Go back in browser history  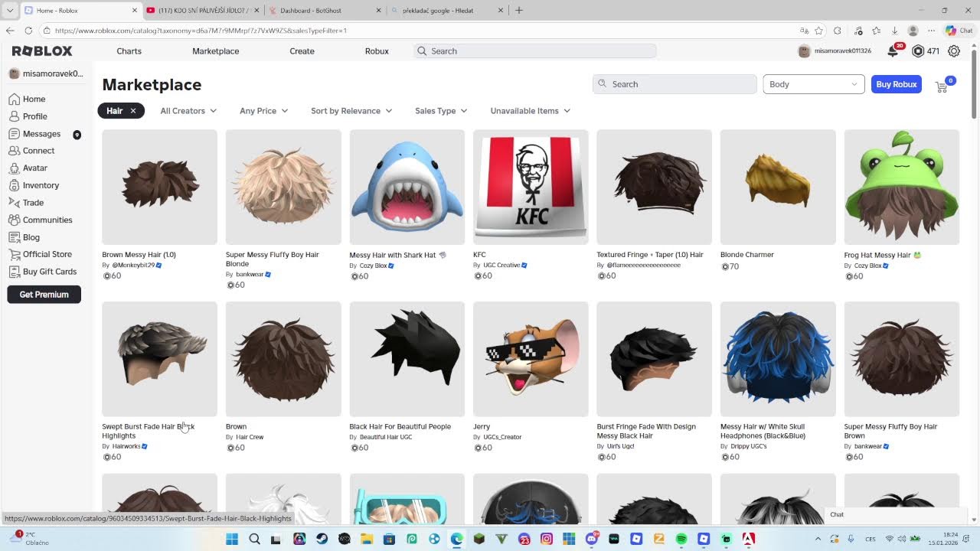10,31
